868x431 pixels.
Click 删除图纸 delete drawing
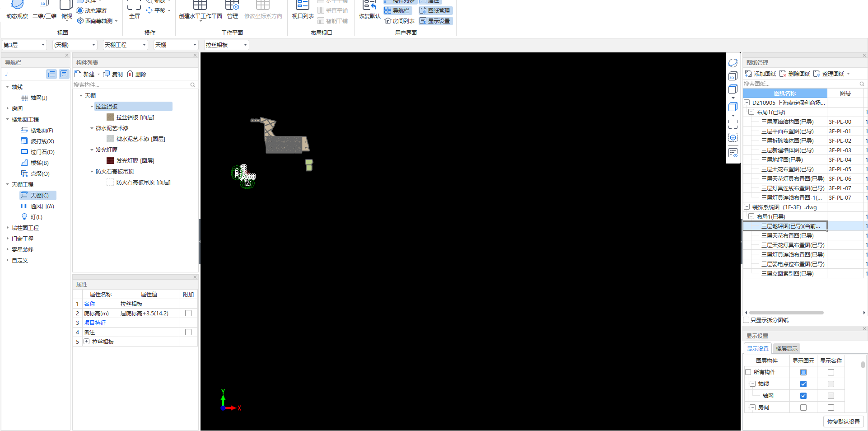[795, 74]
